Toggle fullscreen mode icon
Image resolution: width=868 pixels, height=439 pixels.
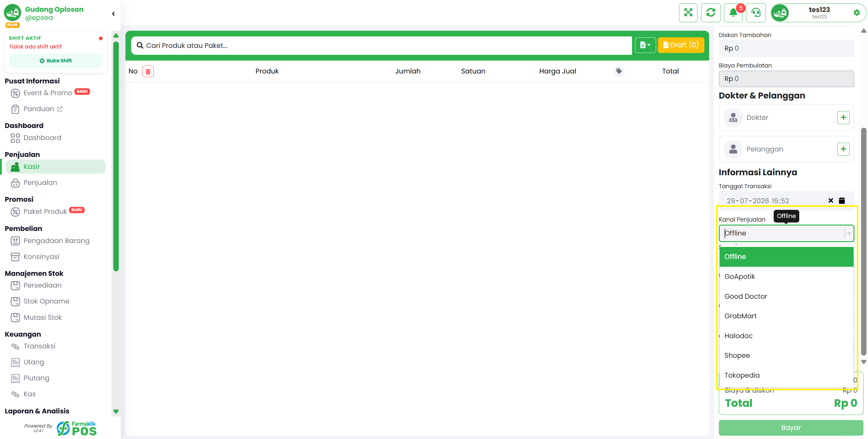coord(688,13)
